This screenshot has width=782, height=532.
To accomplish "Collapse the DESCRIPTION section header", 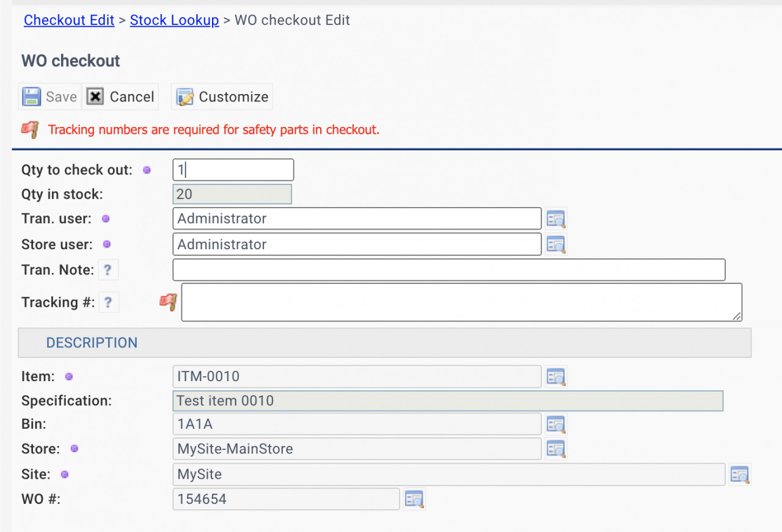I will [385, 343].
